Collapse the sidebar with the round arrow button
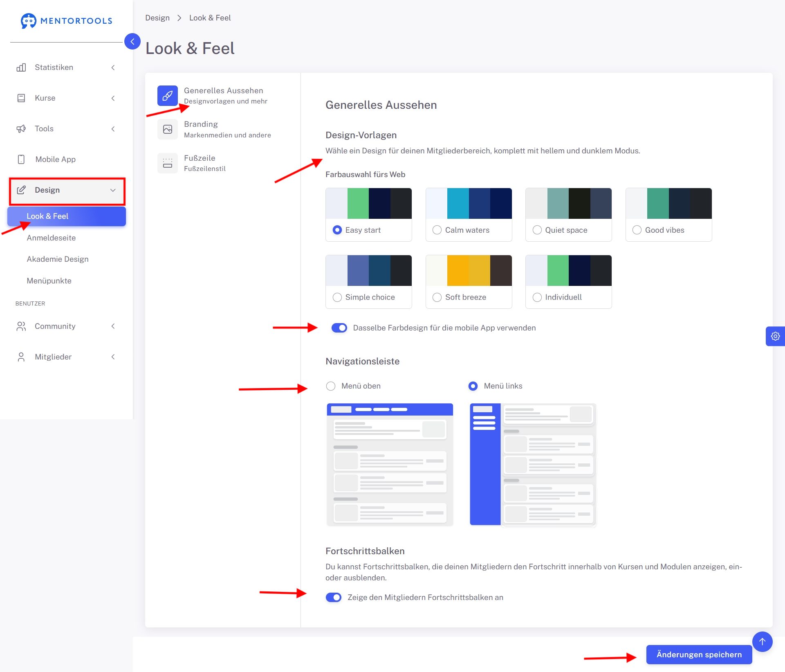 [132, 41]
